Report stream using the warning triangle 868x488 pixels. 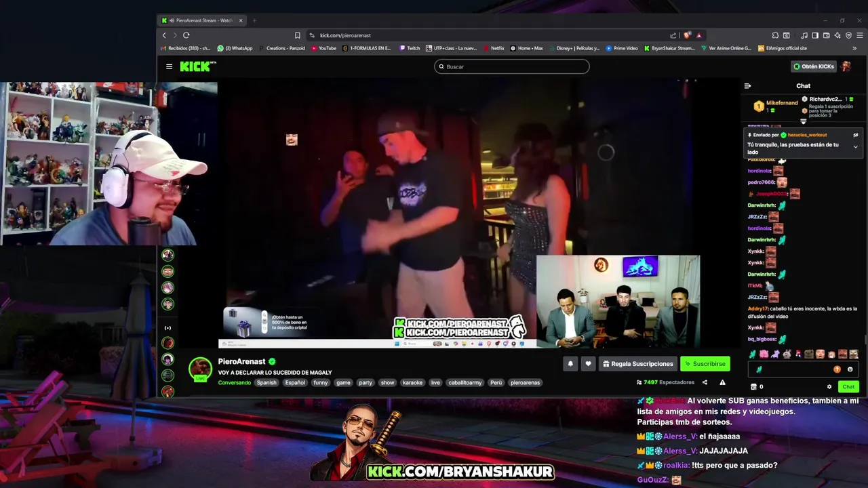coord(722,382)
